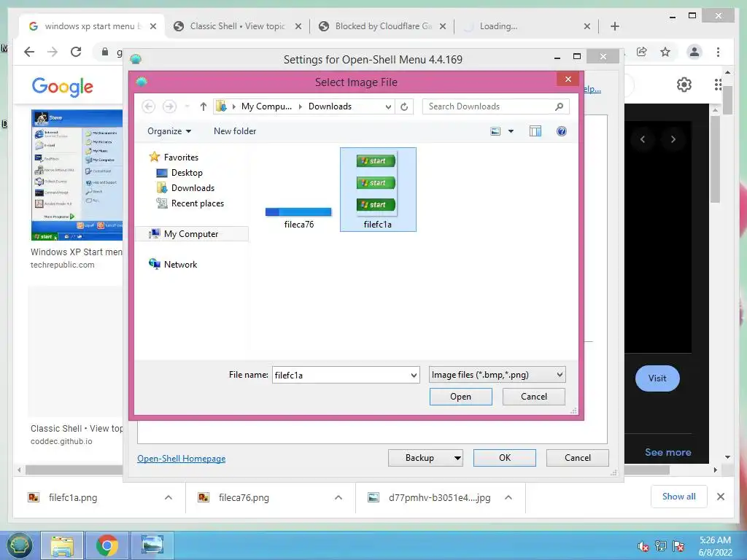The image size is (747, 560).
Task: Open the image viewer taskbar app
Action: pyautogui.click(x=152, y=545)
